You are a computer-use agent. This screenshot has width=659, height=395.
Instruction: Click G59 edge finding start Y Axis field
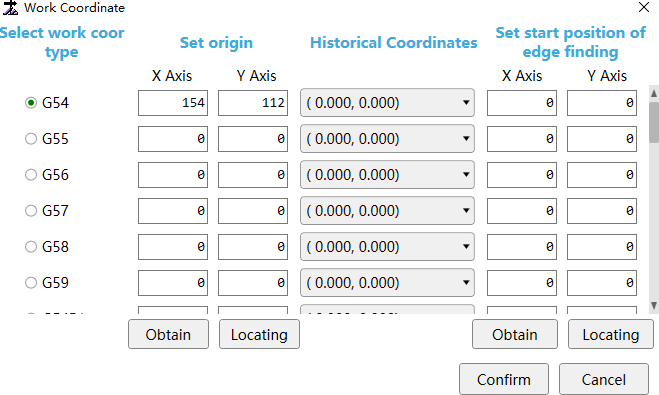tap(602, 283)
